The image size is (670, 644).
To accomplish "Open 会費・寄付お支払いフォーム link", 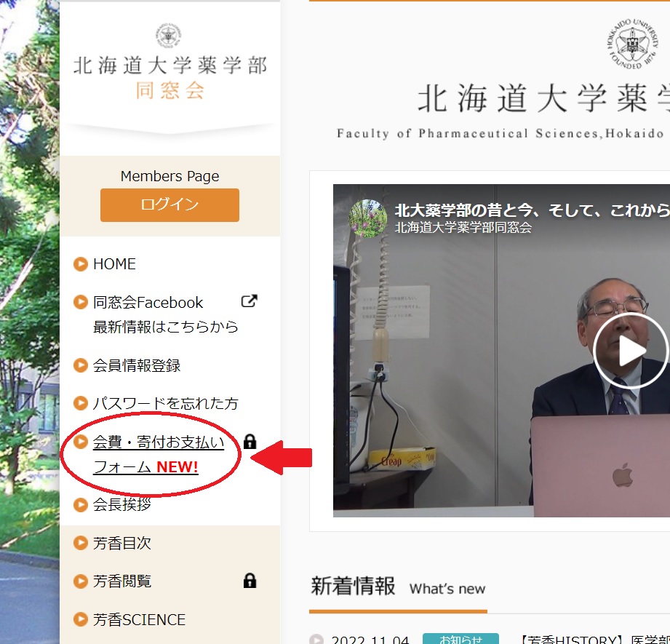I will pos(159,454).
